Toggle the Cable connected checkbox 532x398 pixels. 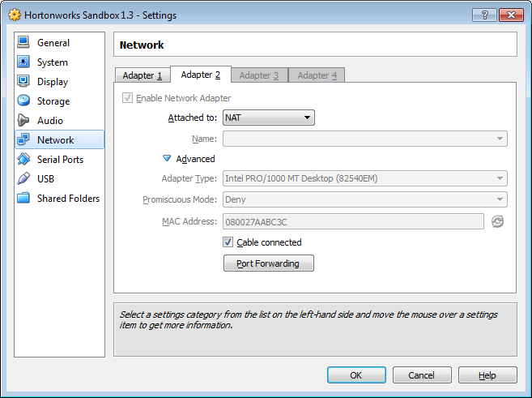click(x=228, y=242)
